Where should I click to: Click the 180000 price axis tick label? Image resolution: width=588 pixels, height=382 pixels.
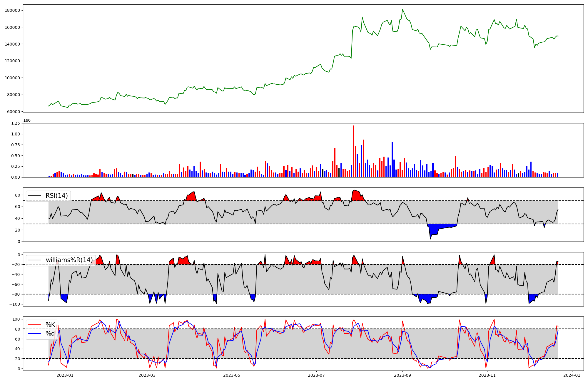(12, 10)
